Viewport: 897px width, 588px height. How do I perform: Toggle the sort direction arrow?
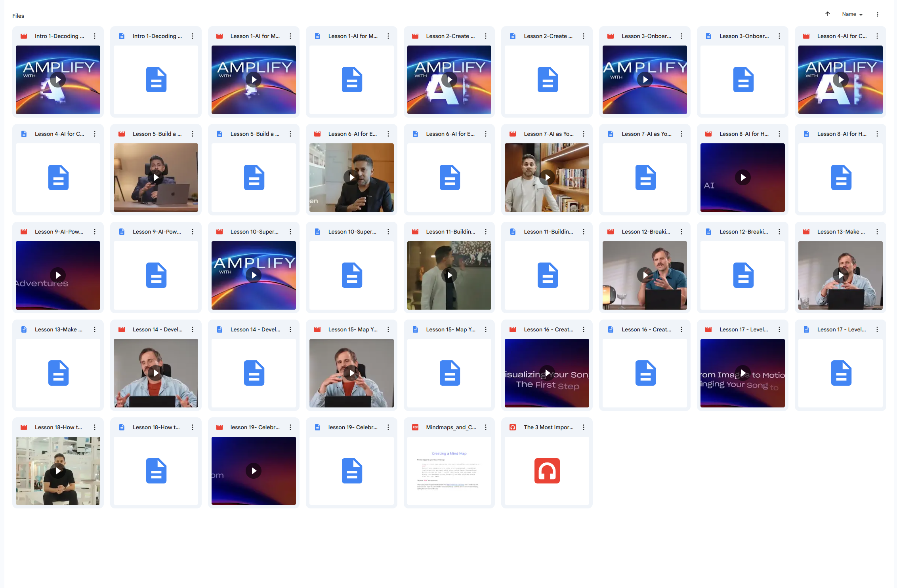pyautogui.click(x=827, y=14)
